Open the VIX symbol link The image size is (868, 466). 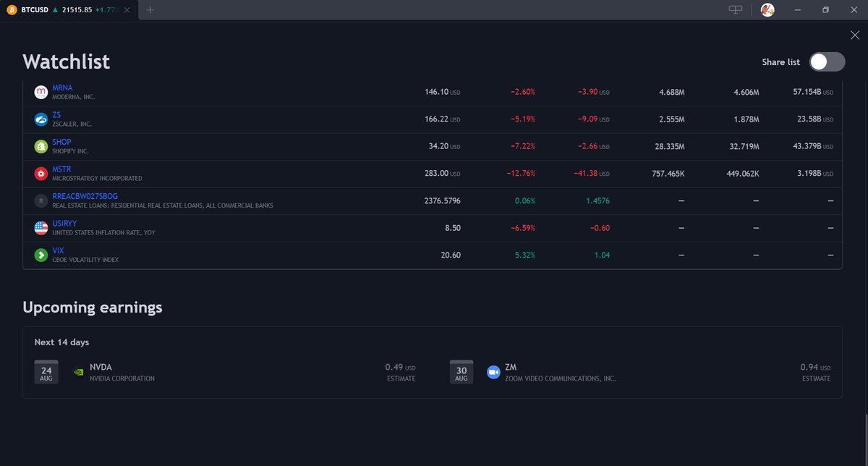coord(59,250)
